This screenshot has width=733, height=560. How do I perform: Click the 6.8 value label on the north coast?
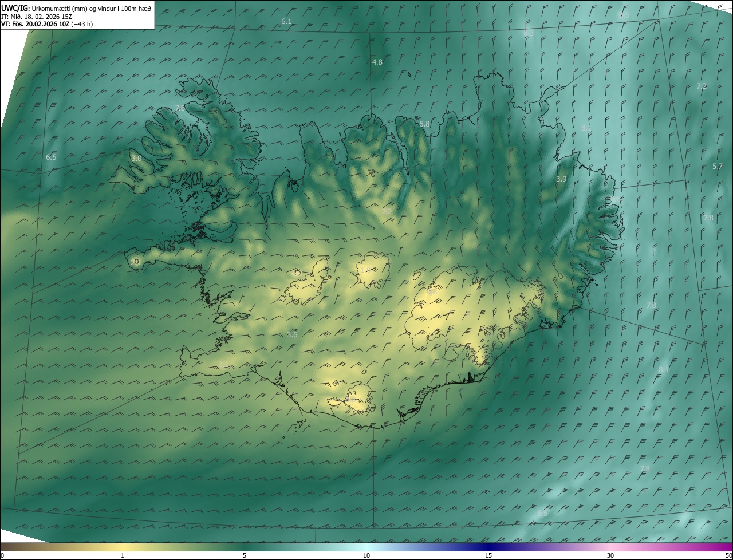tap(424, 124)
